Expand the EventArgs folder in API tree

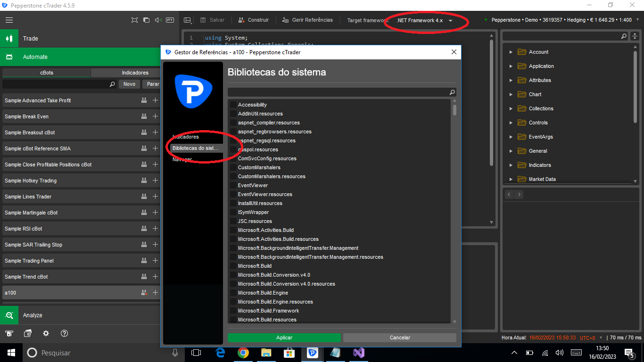511,137
